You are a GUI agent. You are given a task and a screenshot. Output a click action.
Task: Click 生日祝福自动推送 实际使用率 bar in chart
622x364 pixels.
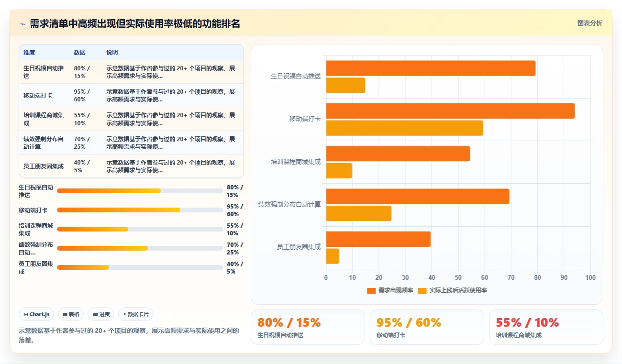click(345, 85)
